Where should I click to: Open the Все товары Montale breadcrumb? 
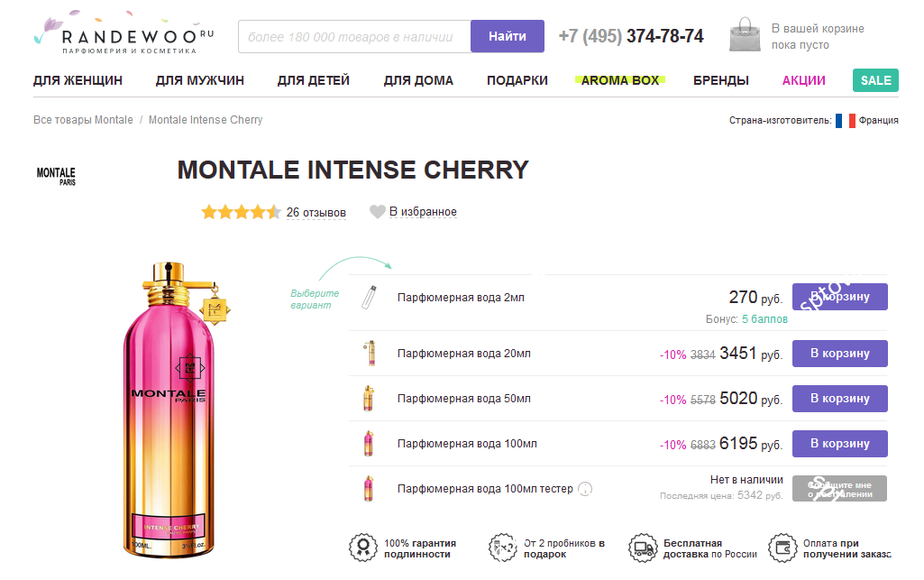click(x=83, y=120)
